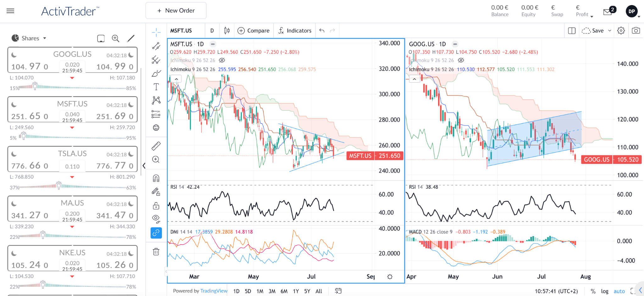
Task: Change the D chart interval
Action: point(212,31)
